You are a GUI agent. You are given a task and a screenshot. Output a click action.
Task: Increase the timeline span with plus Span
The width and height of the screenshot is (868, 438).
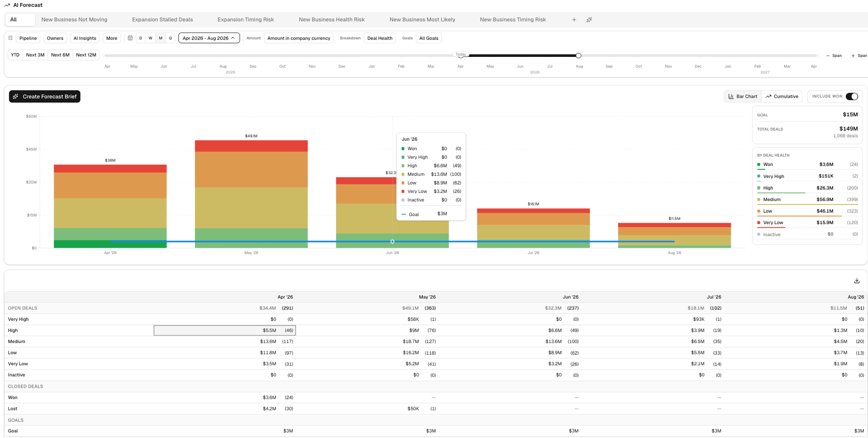[859, 56]
